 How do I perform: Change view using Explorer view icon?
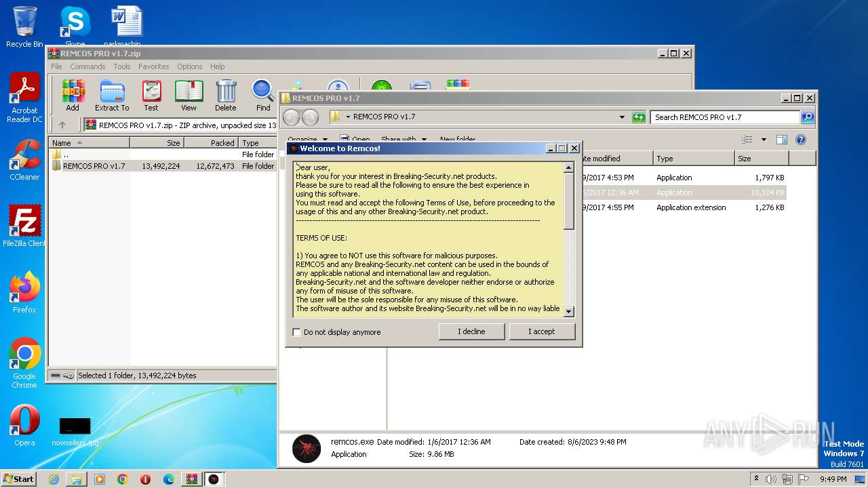click(747, 140)
